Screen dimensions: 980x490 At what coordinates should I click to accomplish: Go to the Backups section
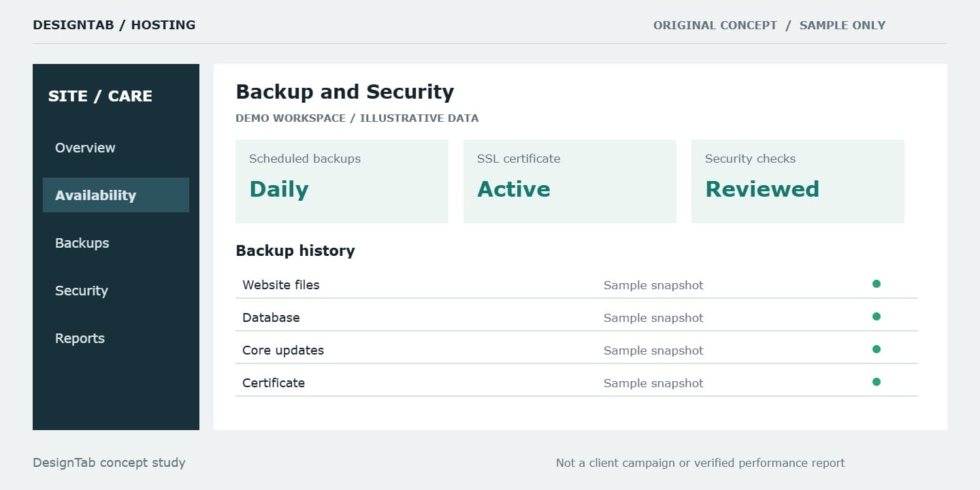click(82, 243)
